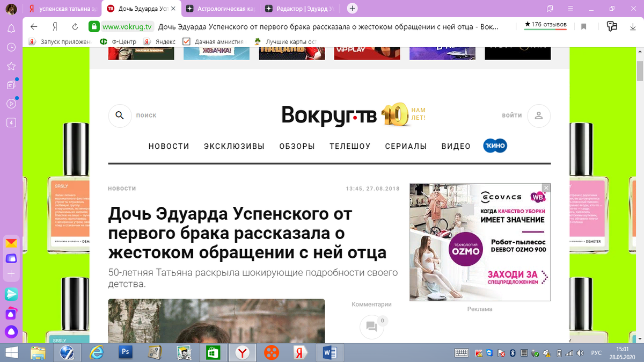Open Лучшие карты bookmark

click(x=286, y=41)
